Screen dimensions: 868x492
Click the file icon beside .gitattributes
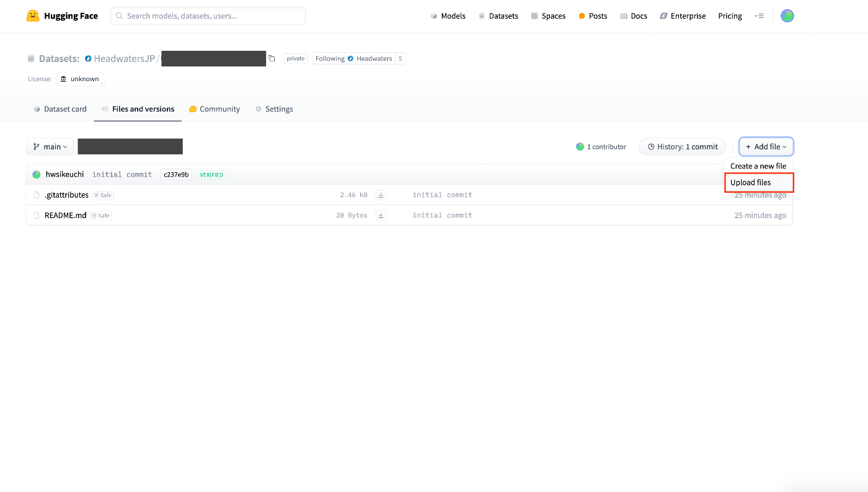(x=37, y=195)
